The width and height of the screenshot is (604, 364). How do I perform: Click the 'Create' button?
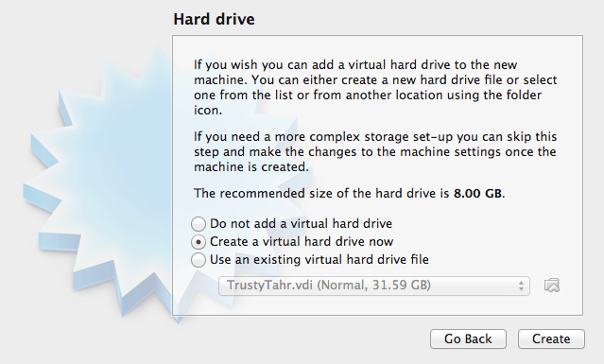pos(551,339)
